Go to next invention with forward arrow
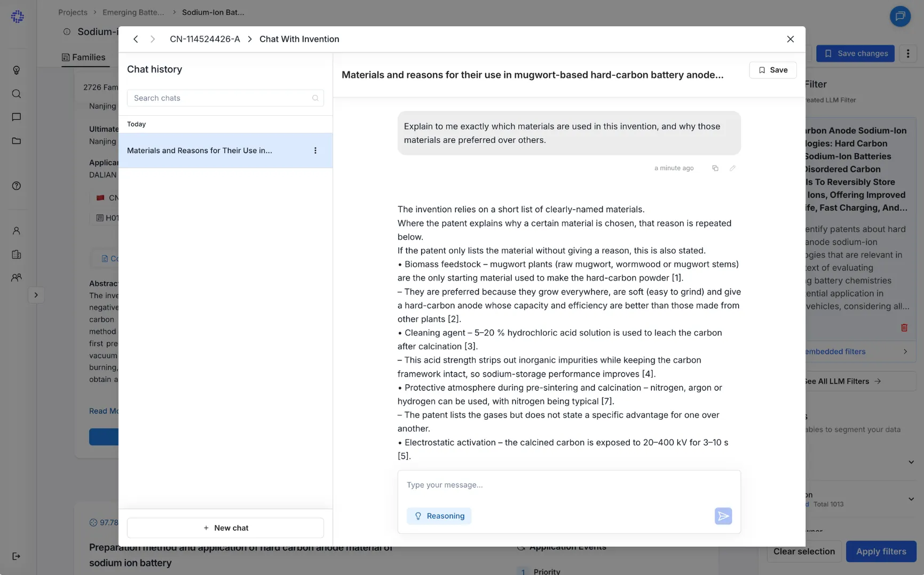This screenshot has width=924, height=575. click(153, 39)
